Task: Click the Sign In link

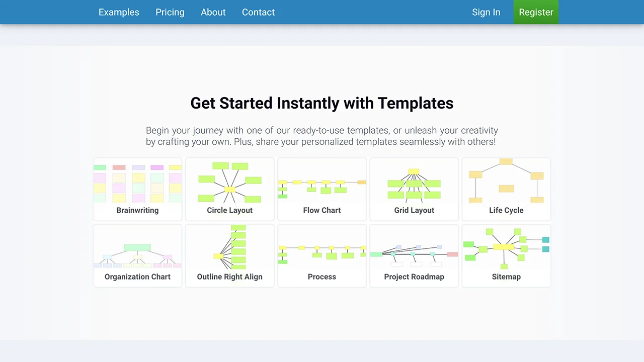Action: pyautogui.click(x=486, y=12)
